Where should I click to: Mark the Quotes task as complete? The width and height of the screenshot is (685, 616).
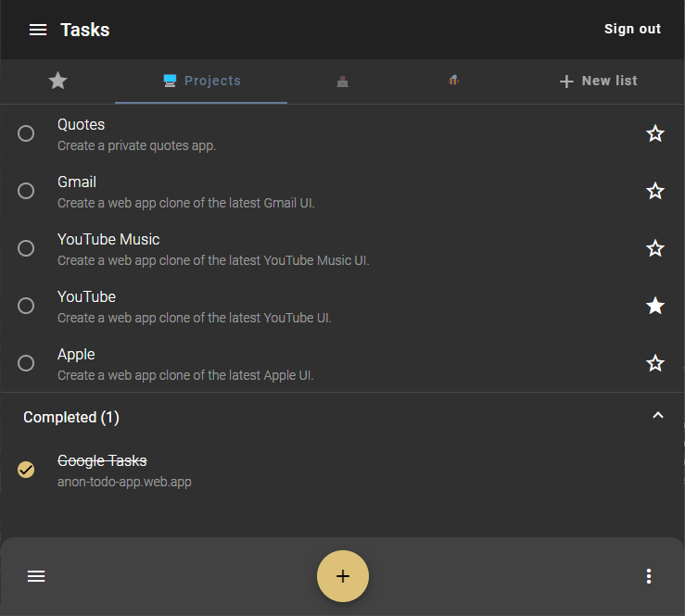26,133
